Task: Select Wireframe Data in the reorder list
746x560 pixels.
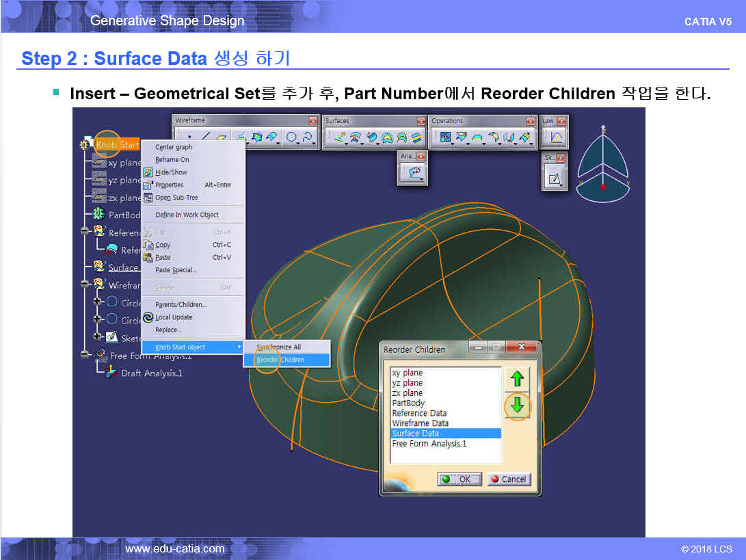Action: (420, 423)
